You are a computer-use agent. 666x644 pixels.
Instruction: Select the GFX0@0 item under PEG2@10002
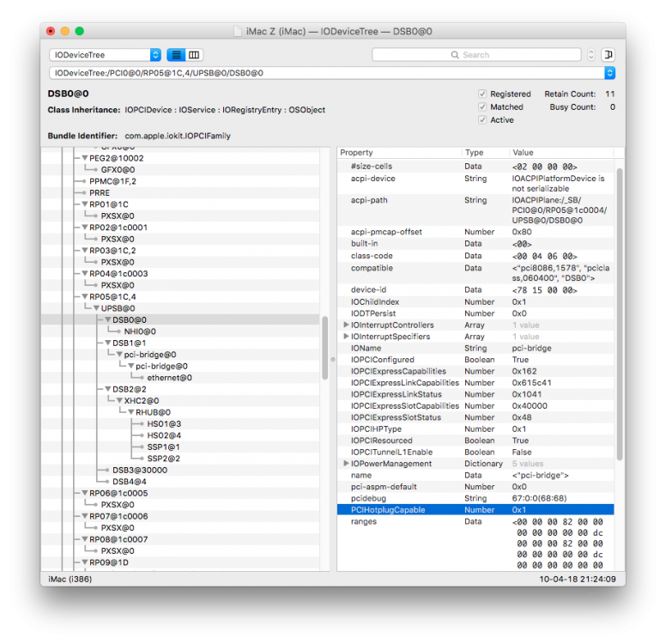tap(118, 170)
